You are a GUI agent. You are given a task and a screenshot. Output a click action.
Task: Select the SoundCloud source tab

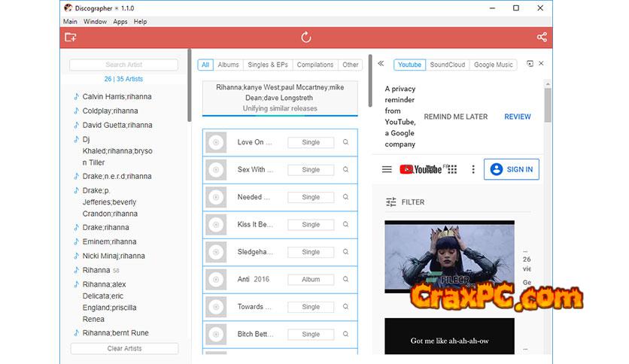point(448,65)
